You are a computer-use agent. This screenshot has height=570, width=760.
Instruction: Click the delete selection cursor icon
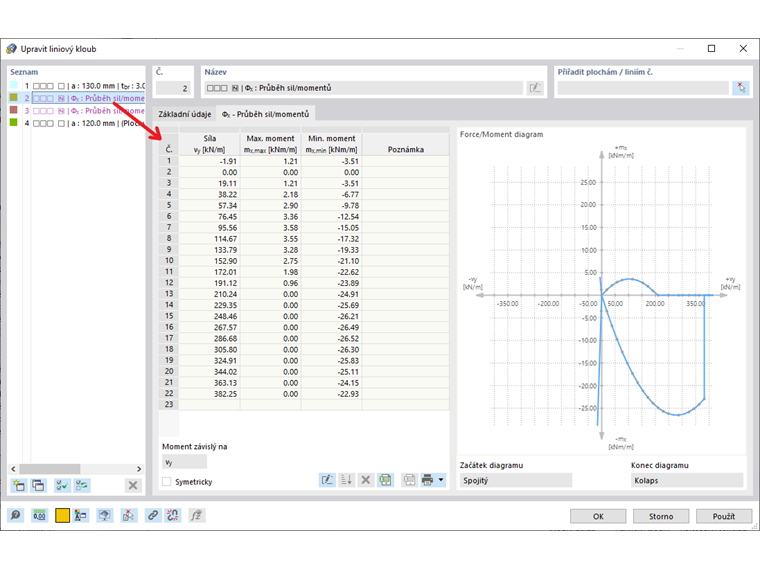click(128, 515)
